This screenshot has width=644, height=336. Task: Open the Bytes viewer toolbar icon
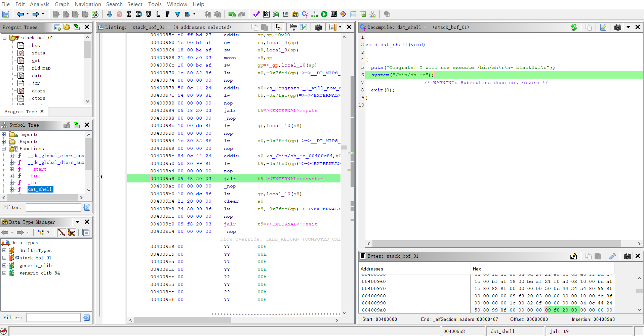point(266,14)
